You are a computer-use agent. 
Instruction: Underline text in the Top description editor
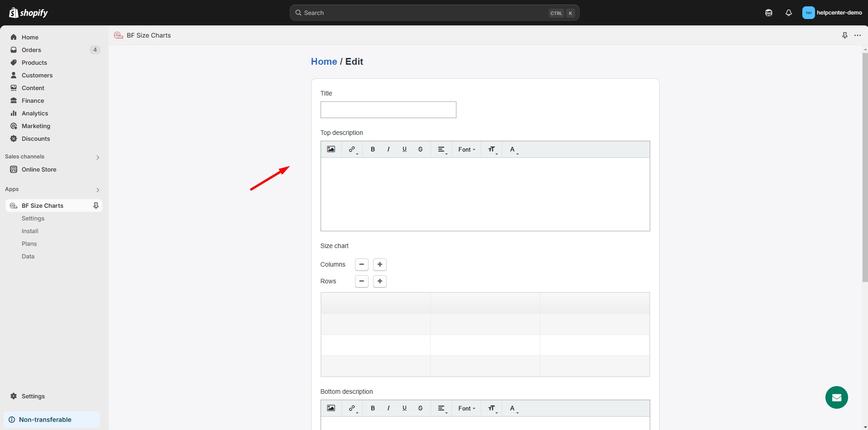pos(404,149)
